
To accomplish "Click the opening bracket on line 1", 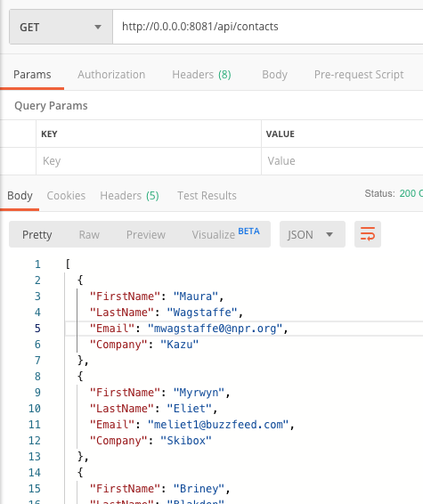I will [x=68, y=264].
